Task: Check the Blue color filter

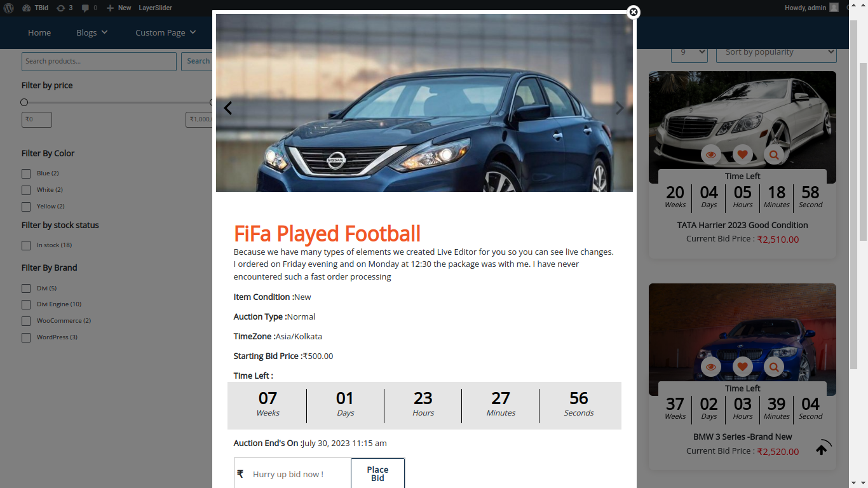Action: pos(26,173)
